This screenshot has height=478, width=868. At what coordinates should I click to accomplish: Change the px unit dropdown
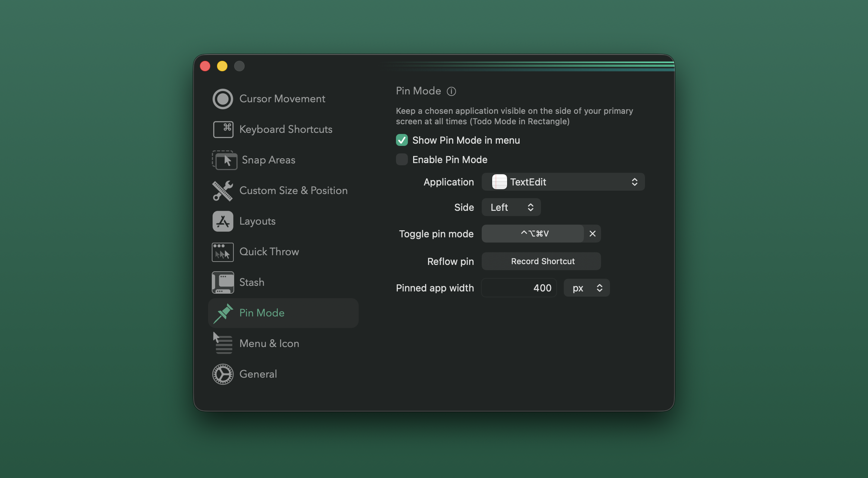pos(586,288)
